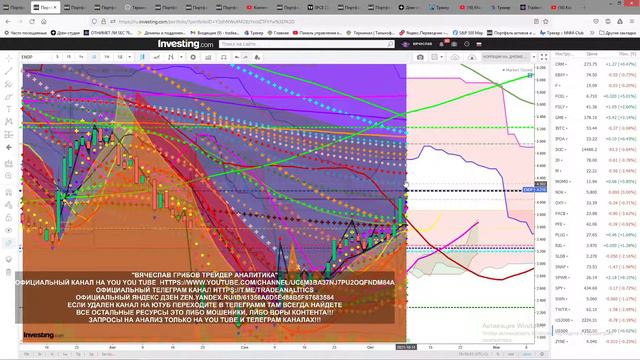Select GME row in watchlist

[595, 118]
